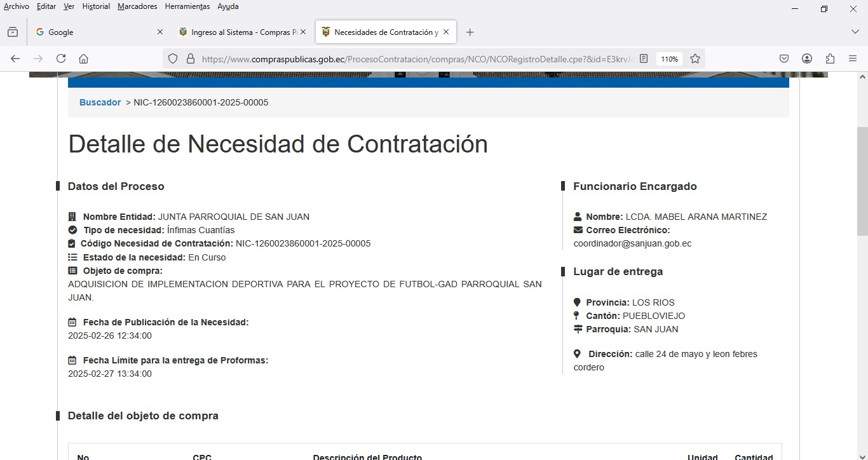Open the Save to Pocket icon

click(x=784, y=58)
